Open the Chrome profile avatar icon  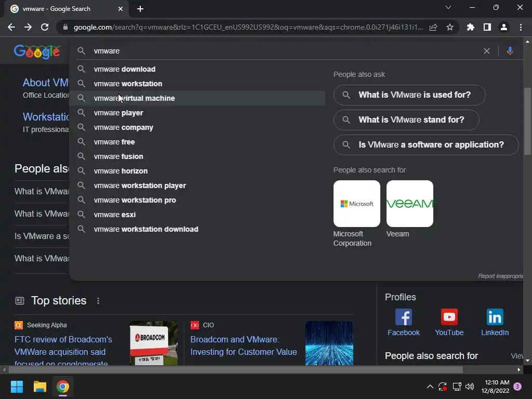tap(504, 27)
